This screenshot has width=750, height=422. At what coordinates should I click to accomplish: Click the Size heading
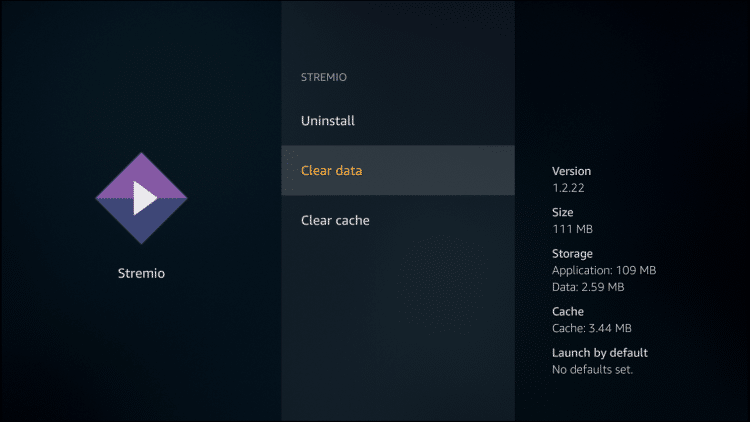[562, 212]
